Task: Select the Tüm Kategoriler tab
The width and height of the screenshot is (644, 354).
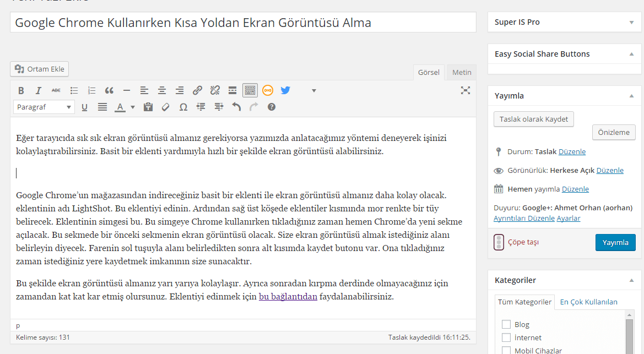Action: (x=524, y=302)
